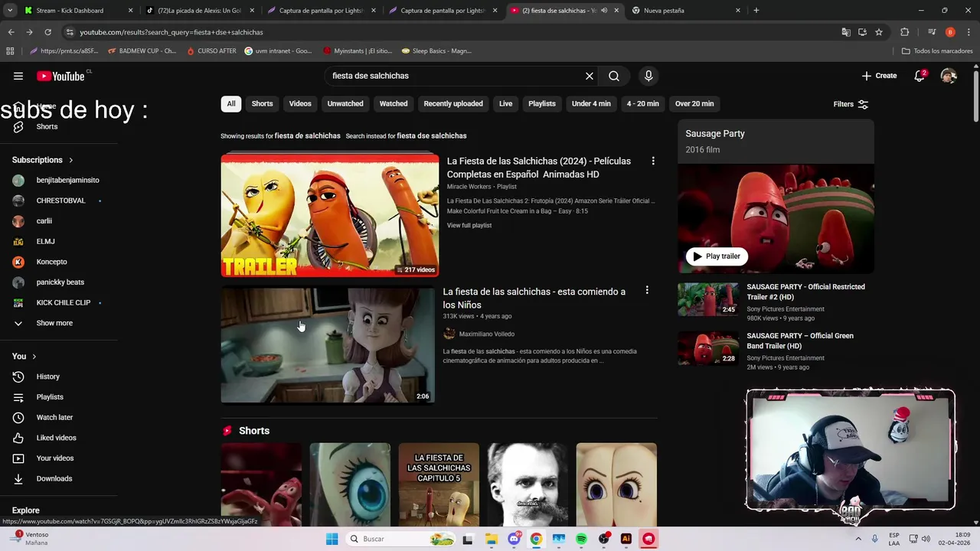Open options menu for the 2024 playlist result

(x=653, y=161)
